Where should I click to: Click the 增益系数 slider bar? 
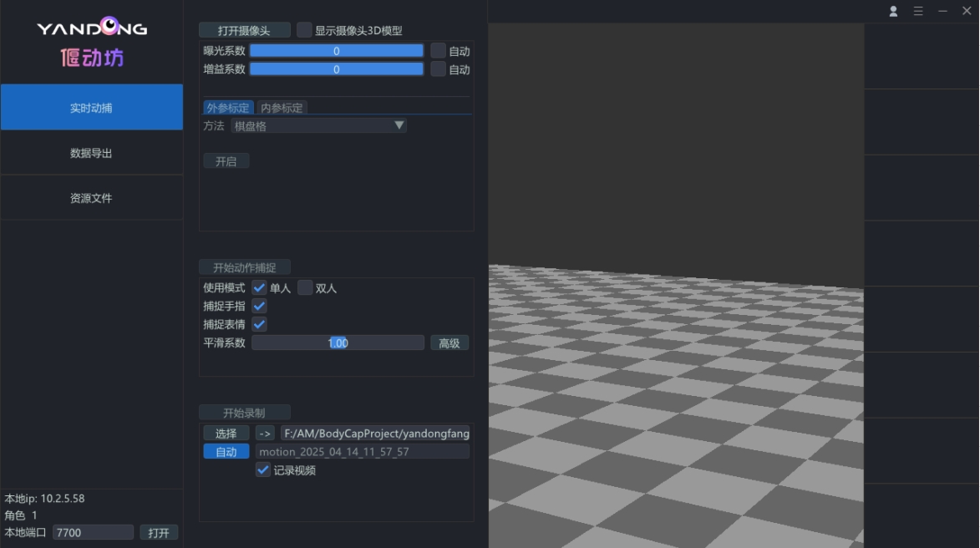tap(337, 69)
